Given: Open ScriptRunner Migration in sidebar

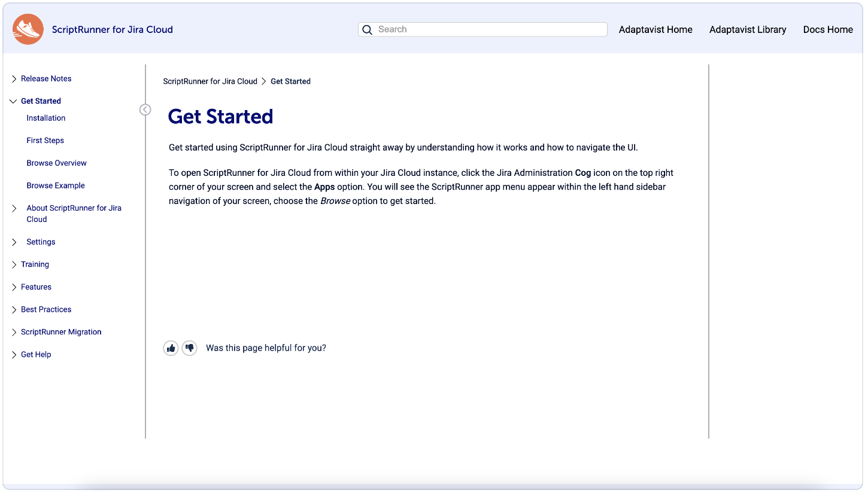Looking at the screenshot, I should click(x=61, y=332).
